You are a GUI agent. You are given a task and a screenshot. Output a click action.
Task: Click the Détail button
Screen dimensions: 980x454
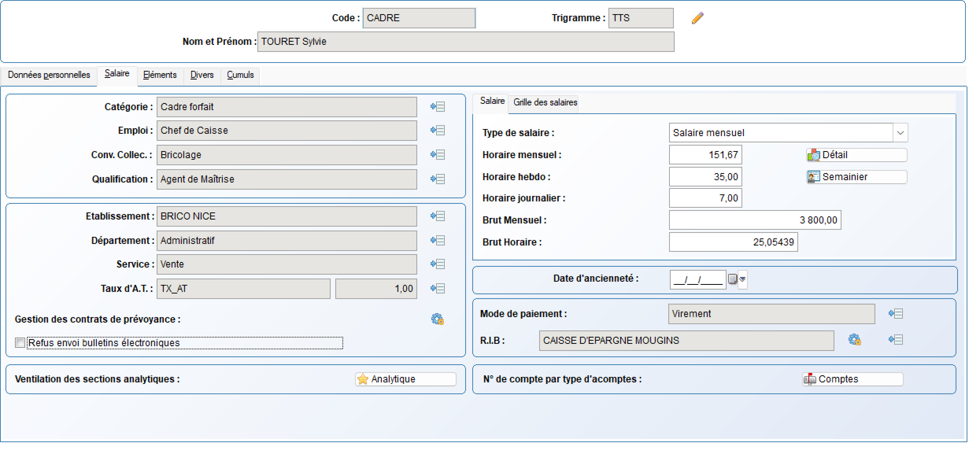pyautogui.click(x=856, y=155)
